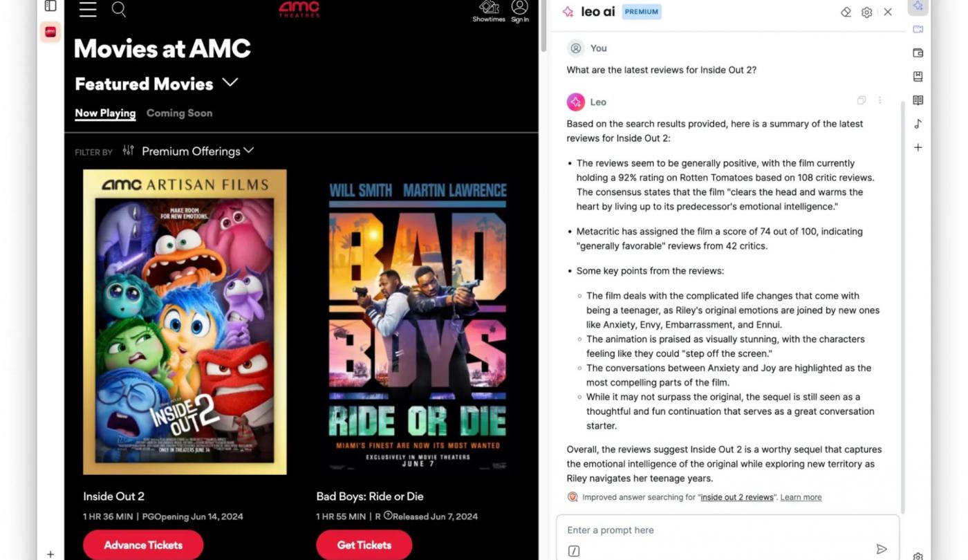Open the Learn more link
The width and height of the screenshot is (968, 560).
(x=801, y=497)
